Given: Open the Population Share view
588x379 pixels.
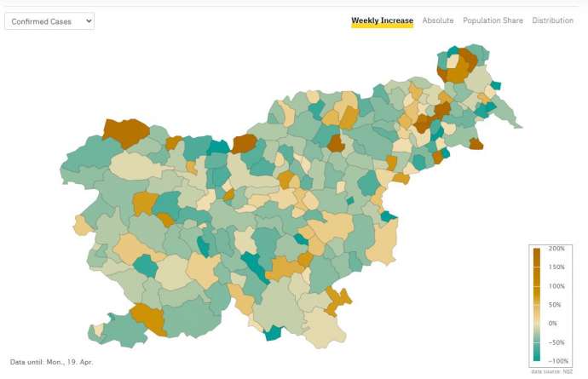Looking at the screenshot, I should pos(493,20).
